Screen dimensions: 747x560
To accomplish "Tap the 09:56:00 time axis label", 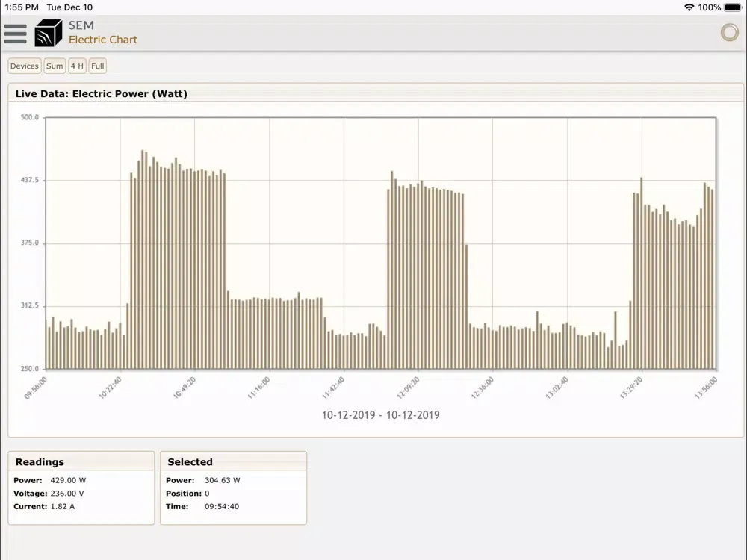I will pyautogui.click(x=36, y=388).
